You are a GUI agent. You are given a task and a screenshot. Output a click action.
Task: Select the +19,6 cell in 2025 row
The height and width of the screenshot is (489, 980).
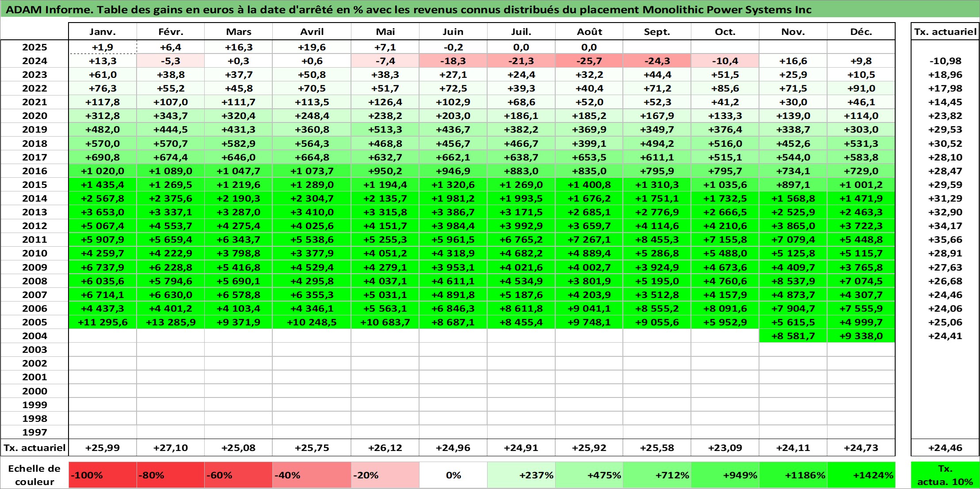312,47
